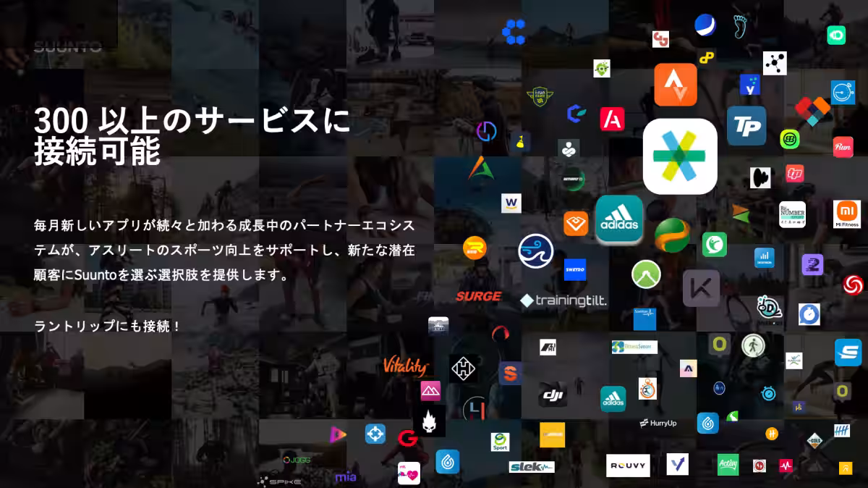This screenshot has height=488, width=868.
Task: Select the ROUVY logo
Action: (x=628, y=465)
